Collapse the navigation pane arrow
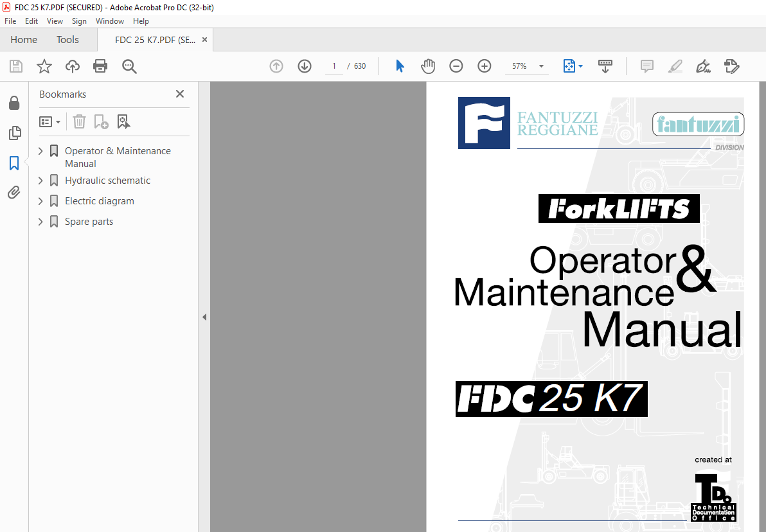 [x=204, y=317]
